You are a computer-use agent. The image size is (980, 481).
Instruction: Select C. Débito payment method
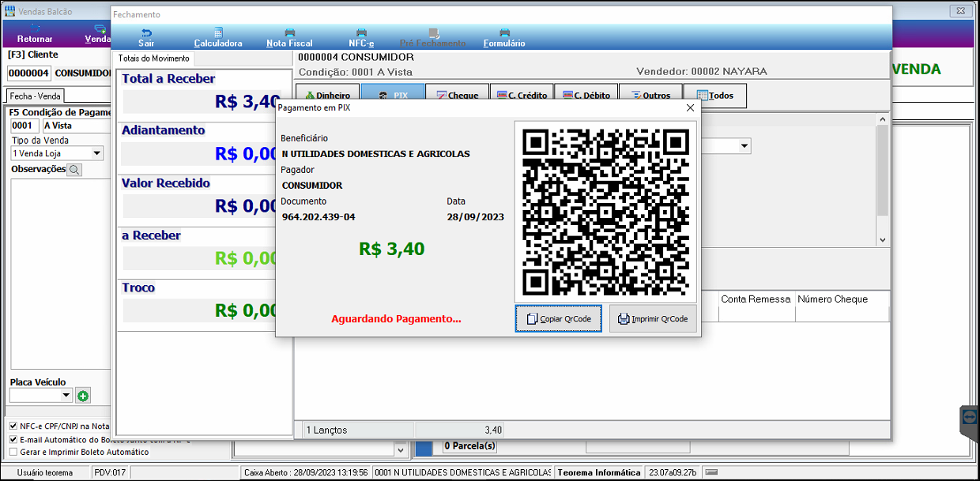click(x=586, y=96)
